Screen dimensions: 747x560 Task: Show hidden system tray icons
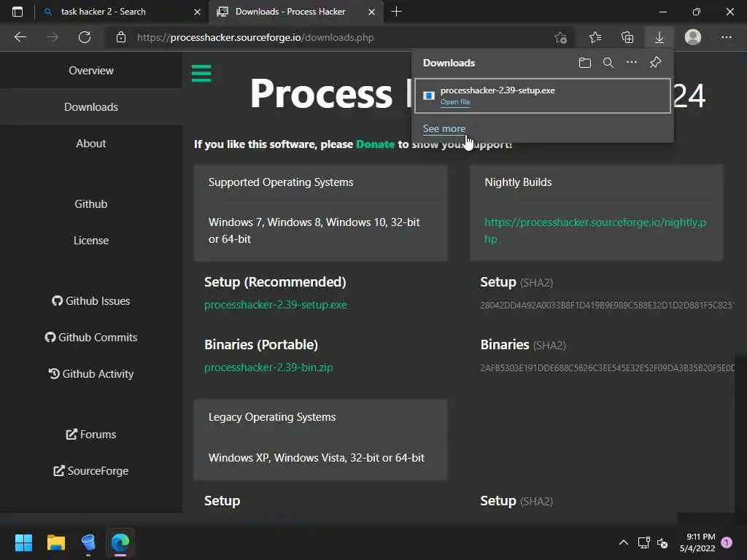pos(624,542)
